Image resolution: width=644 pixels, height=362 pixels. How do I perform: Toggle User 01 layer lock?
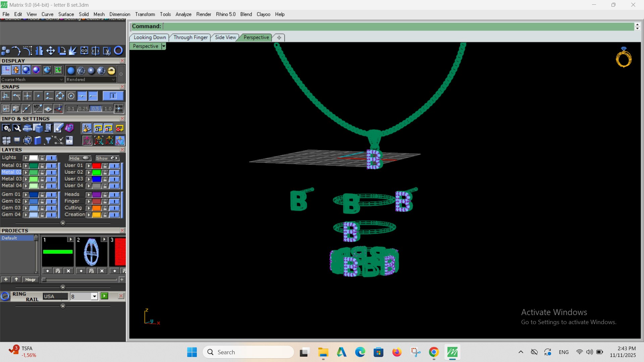[x=105, y=166]
